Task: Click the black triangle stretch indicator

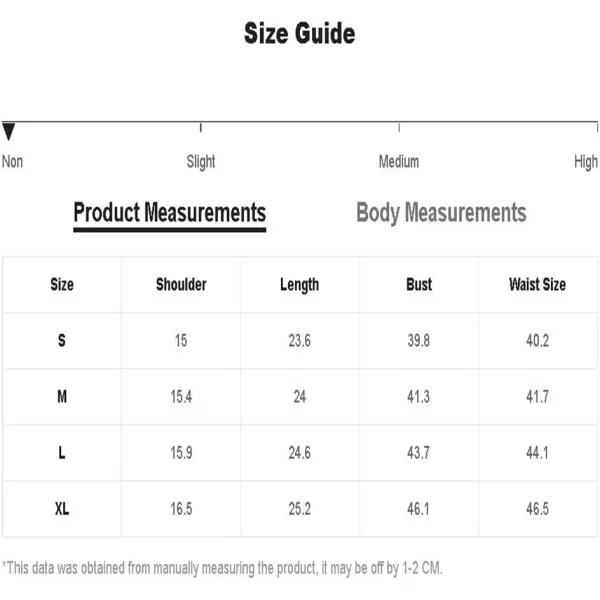Action: (x=8, y=132)
